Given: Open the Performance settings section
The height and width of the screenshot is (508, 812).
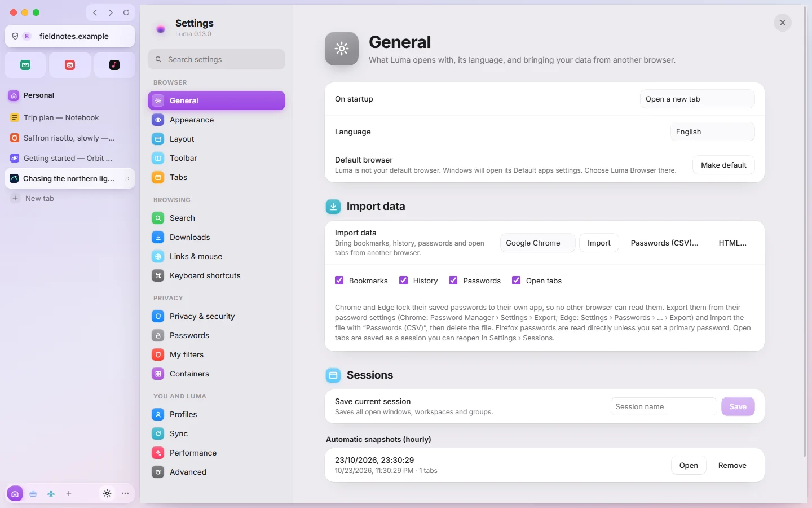Looking at the screenshot, I should (x=217, y=453).
